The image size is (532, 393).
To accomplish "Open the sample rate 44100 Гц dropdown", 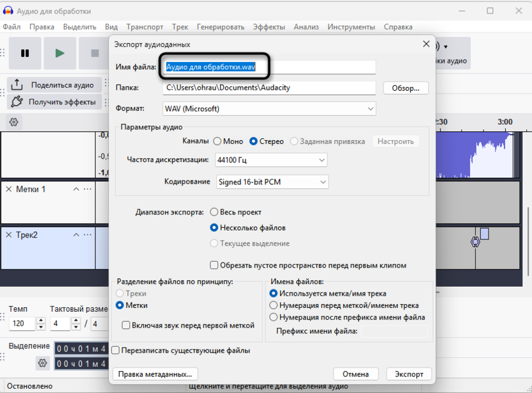I will (x=271, y=160).
